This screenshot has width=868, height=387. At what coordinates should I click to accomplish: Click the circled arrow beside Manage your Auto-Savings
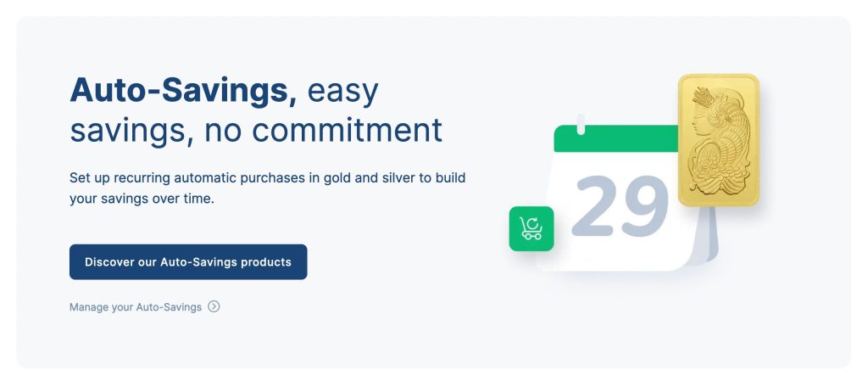pos(214,307)
